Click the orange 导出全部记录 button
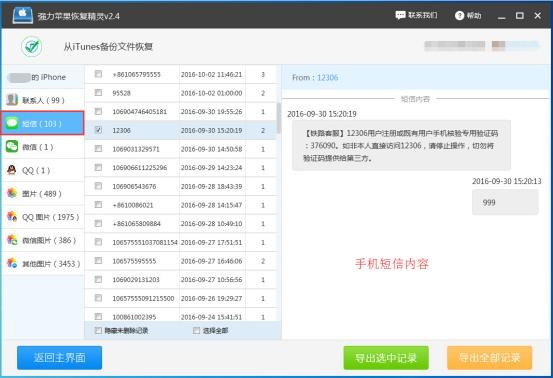 point(490,358)
